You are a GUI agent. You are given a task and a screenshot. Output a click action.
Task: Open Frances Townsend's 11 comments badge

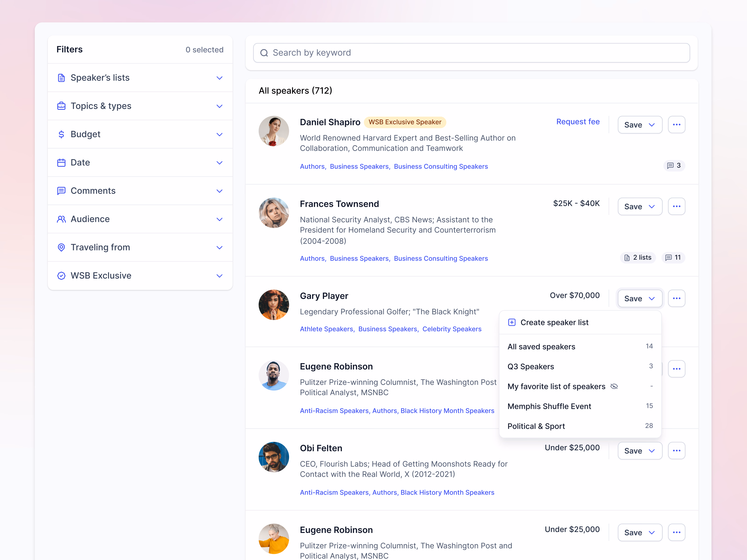[673, 258]
